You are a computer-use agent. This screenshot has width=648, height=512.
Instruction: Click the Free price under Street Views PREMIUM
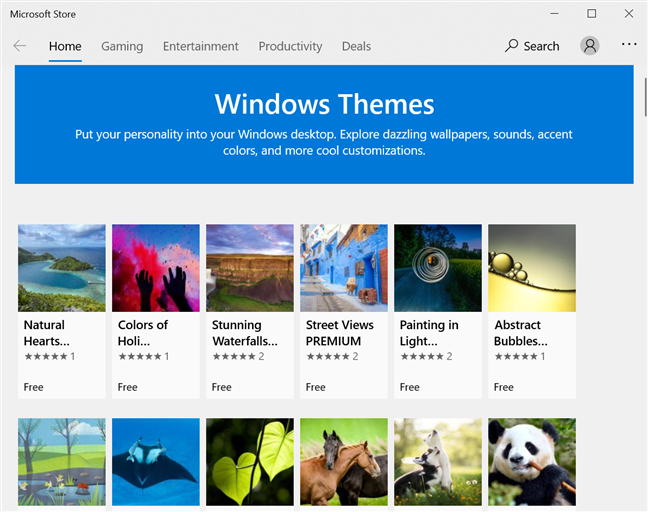(x=315, y=387)
